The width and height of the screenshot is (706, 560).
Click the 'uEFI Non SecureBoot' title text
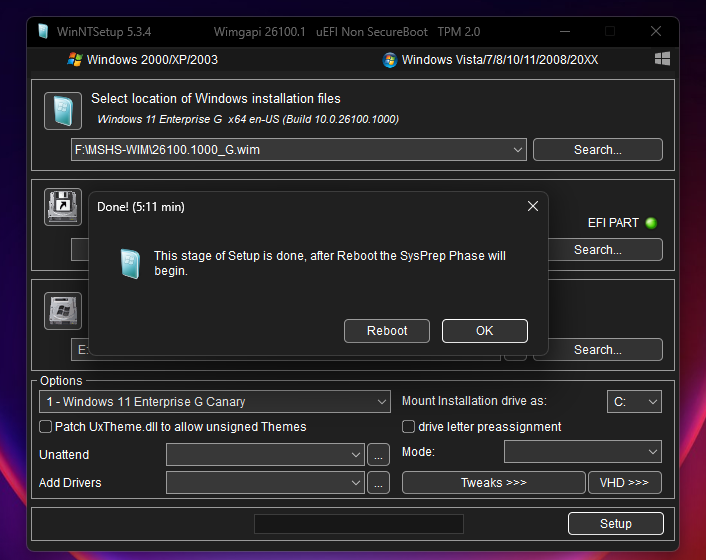coord(371,32)
